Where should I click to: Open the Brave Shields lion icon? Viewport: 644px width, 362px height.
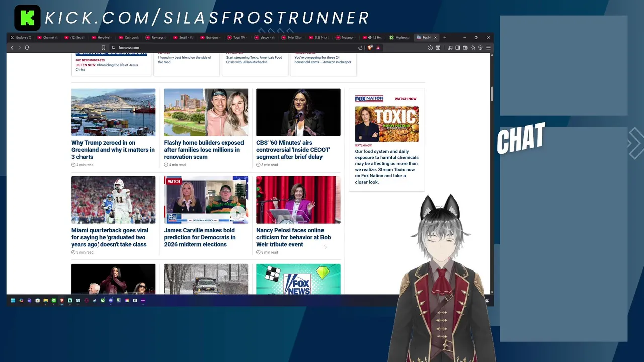(x=370, y=48)
